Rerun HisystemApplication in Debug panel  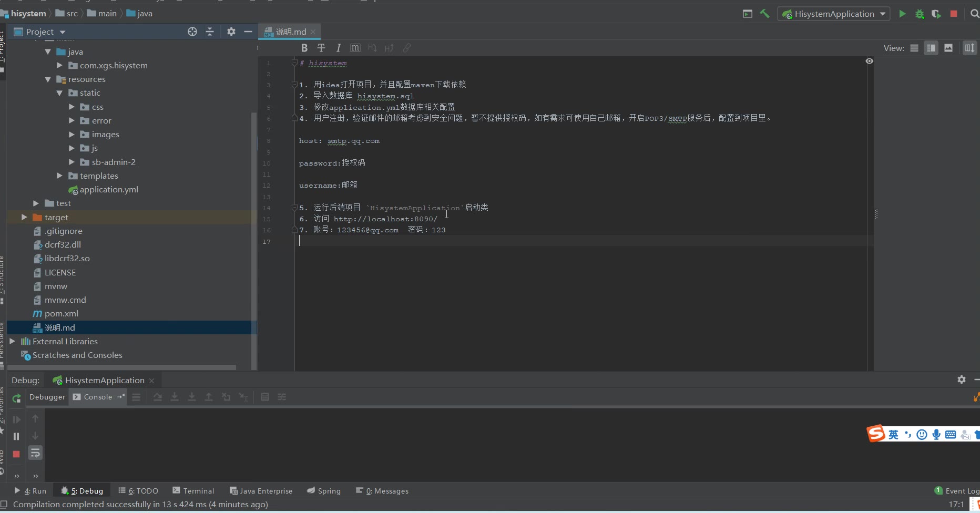(16, 398)
